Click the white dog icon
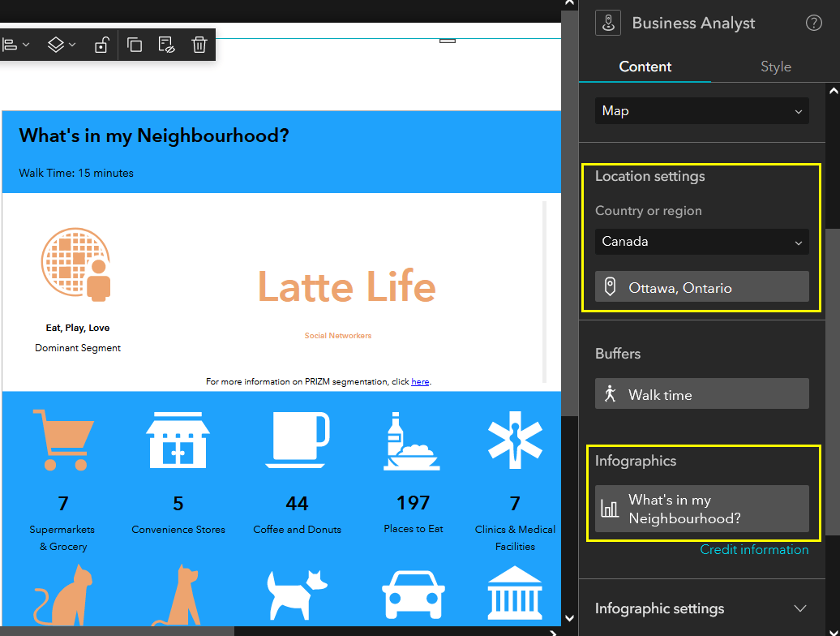This screenshot has width=840, height=636. click(297, 595)
